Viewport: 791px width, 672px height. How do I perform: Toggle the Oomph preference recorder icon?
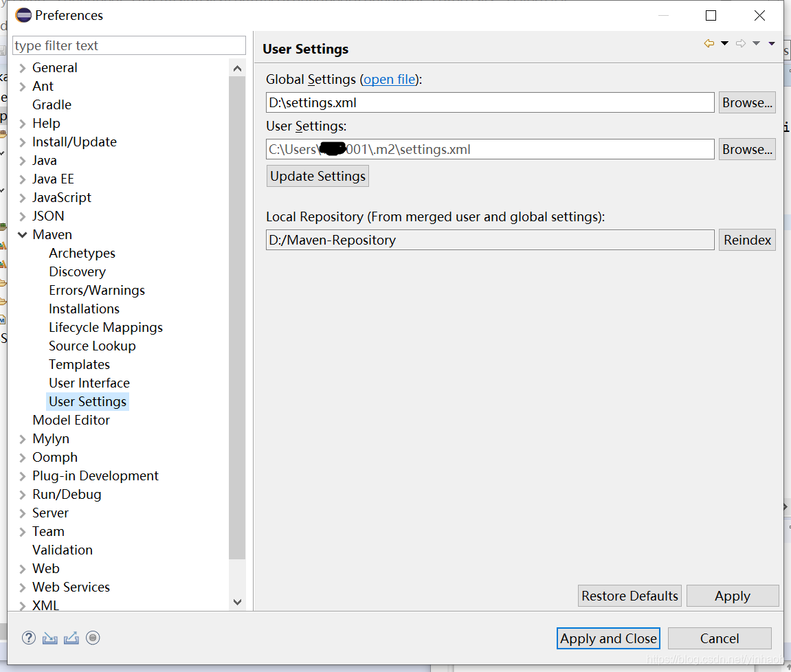[x=93, y=638]
